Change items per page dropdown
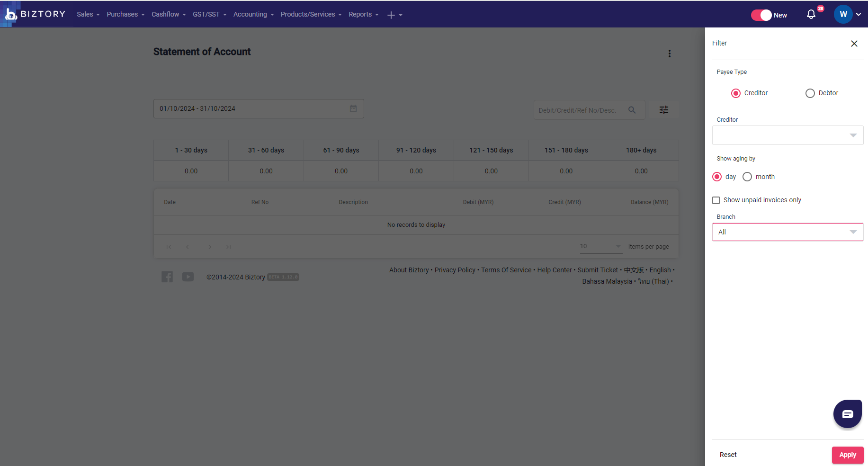The image size is (868, 466). pos(600,246)
